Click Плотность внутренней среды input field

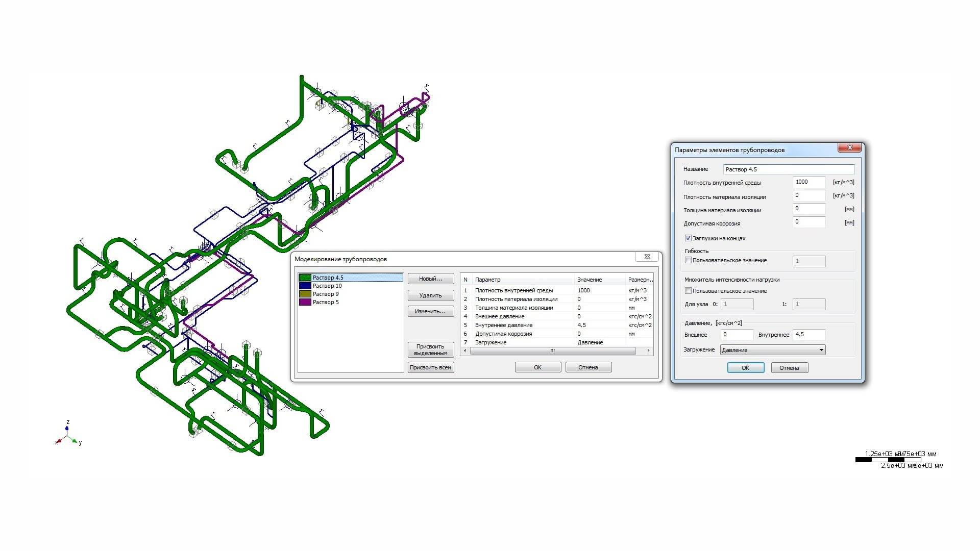(x=809, y=182)
